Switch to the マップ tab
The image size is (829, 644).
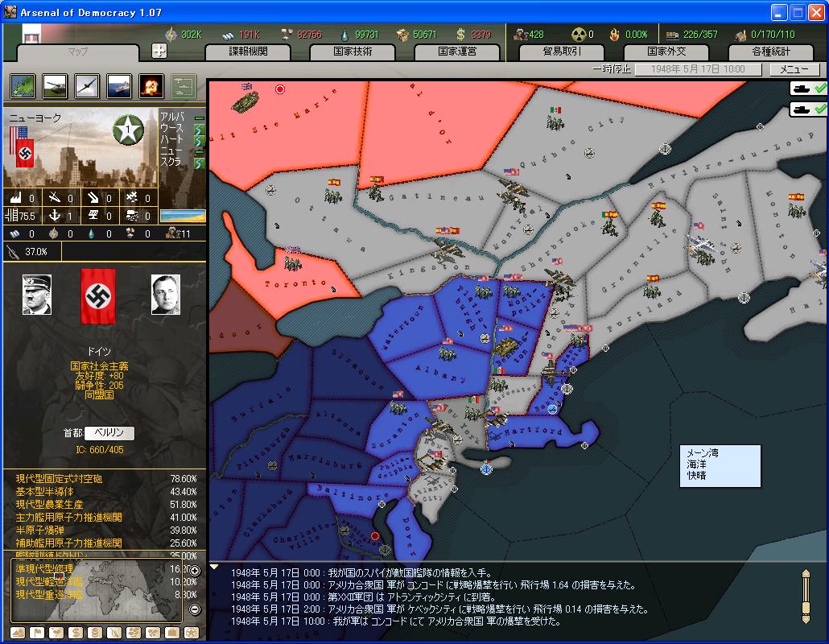coord(78,52)
